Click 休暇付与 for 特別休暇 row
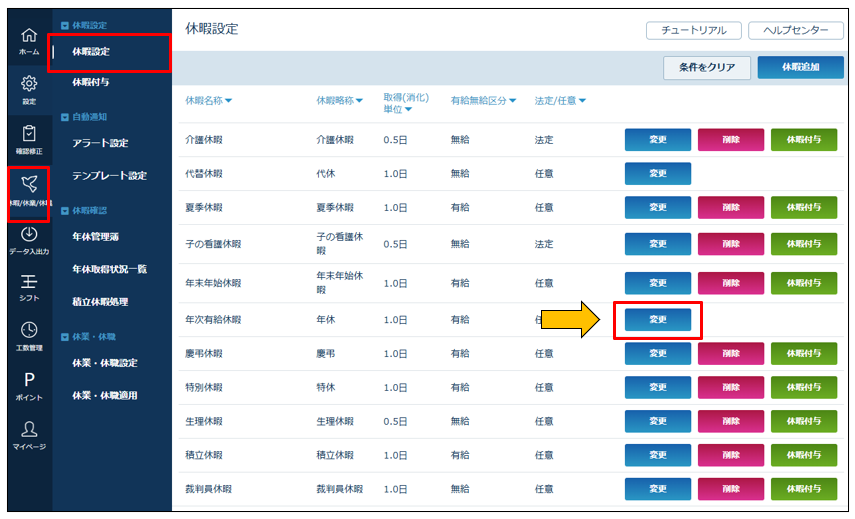 coord(804,387)
